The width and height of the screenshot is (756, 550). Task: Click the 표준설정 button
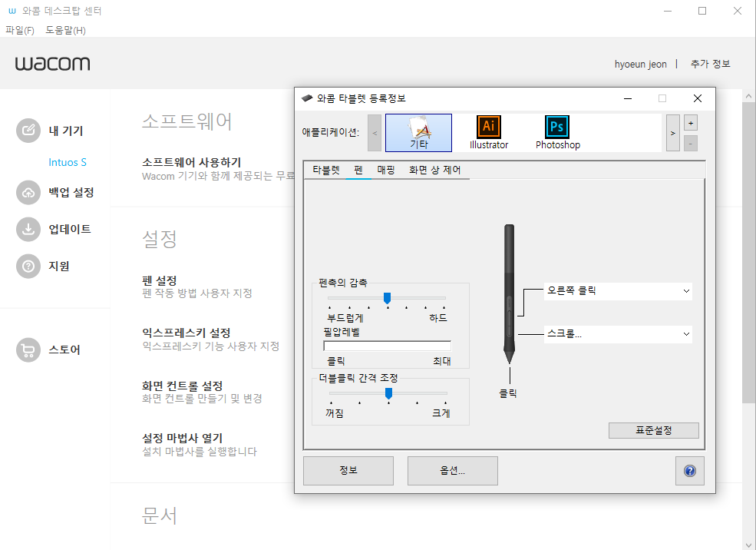653,430
